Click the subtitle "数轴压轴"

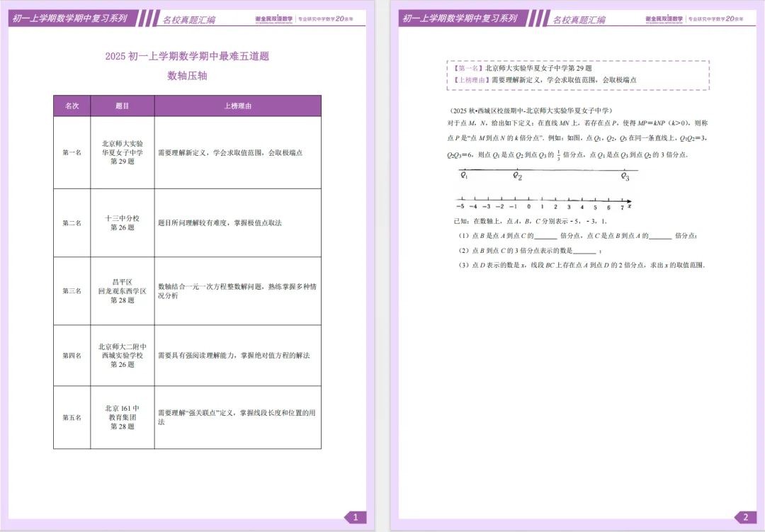coord(187,76)
